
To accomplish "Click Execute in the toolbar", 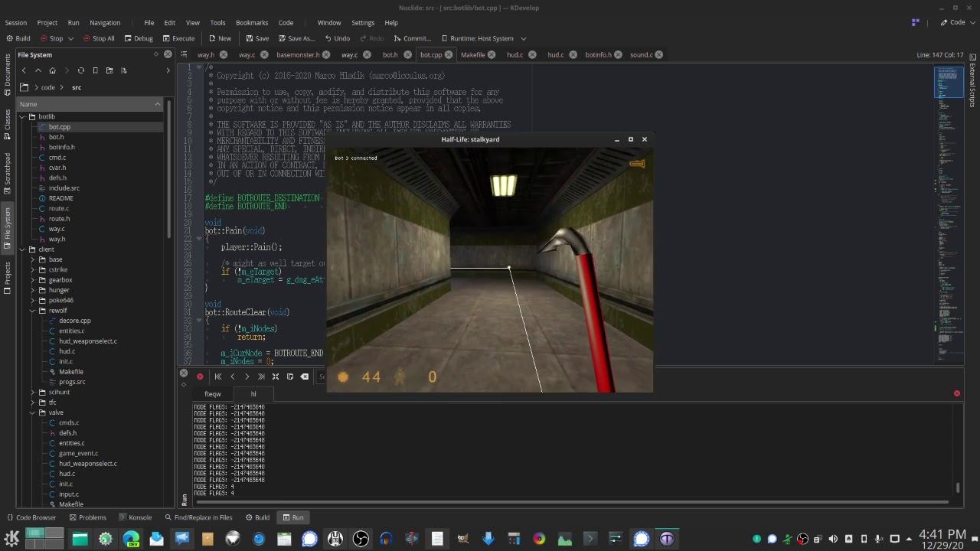I will click(x=178, y=38).
